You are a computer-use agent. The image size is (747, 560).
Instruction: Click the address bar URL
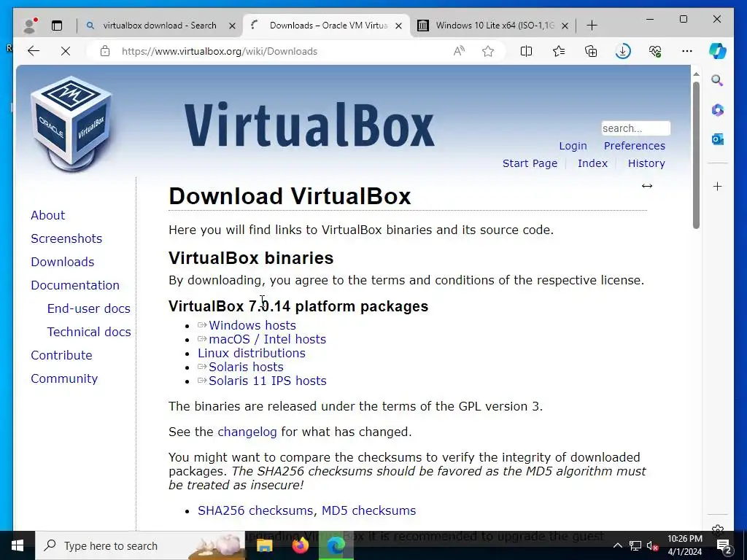(219, 51)
